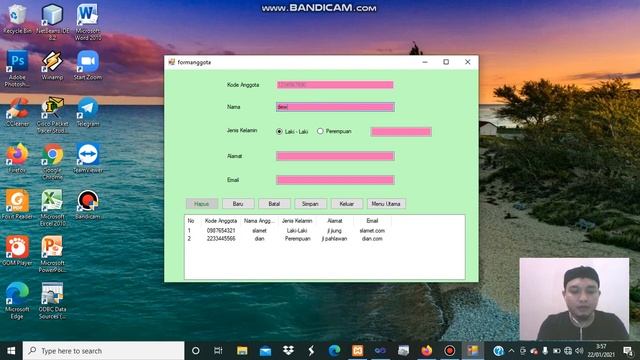Viewport: 640px width, 360px height.
Task: Open the Foxit Reader desktop icon
Action: click(17, 205)
